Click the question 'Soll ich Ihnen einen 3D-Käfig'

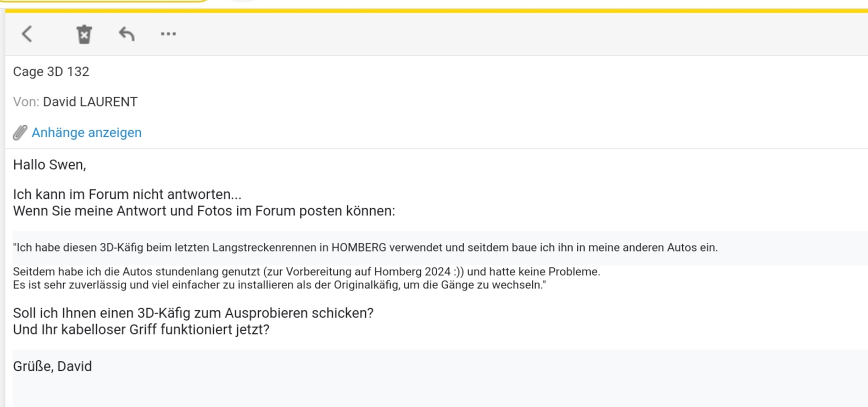193,313
